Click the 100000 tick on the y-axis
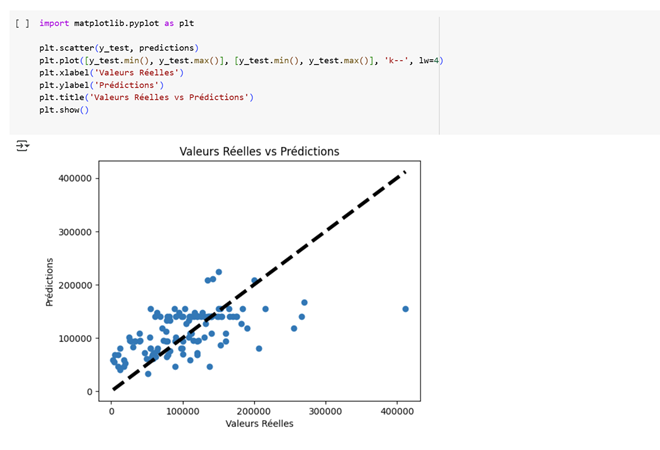This screenshot has height=450, width=660. pyautogui.click(x=78, y=338)
